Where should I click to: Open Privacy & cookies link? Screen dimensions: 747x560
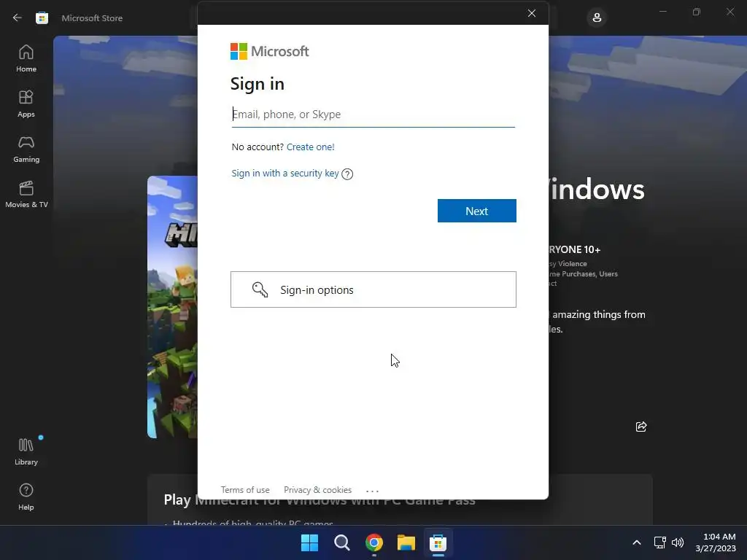[318, 490]
